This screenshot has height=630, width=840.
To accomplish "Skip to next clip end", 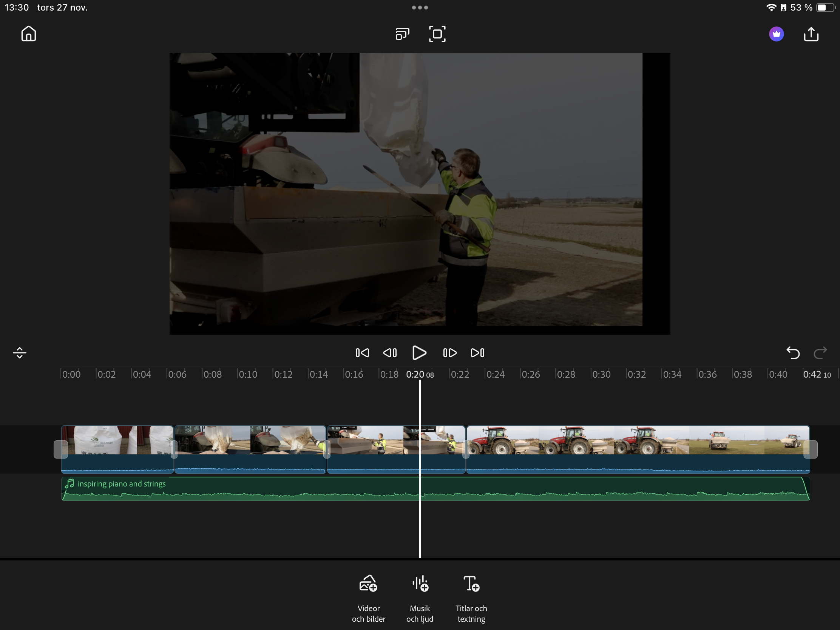I will click(x=477, y=353).
